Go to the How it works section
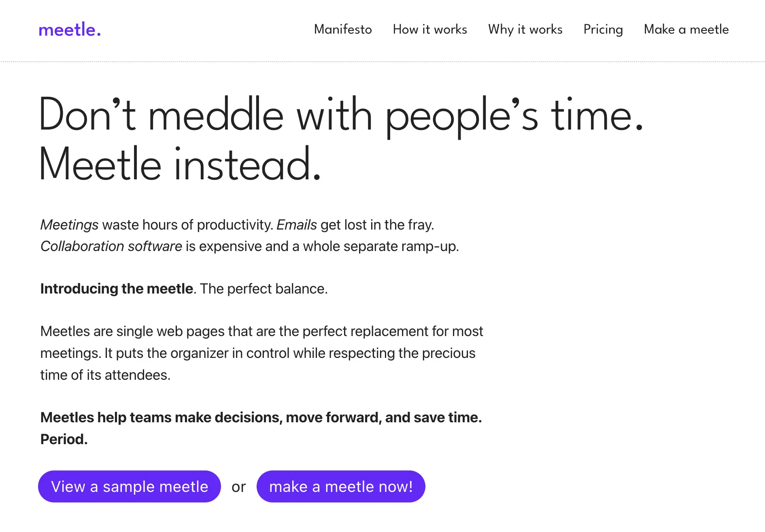765x532 pixels. click(430, 30)
